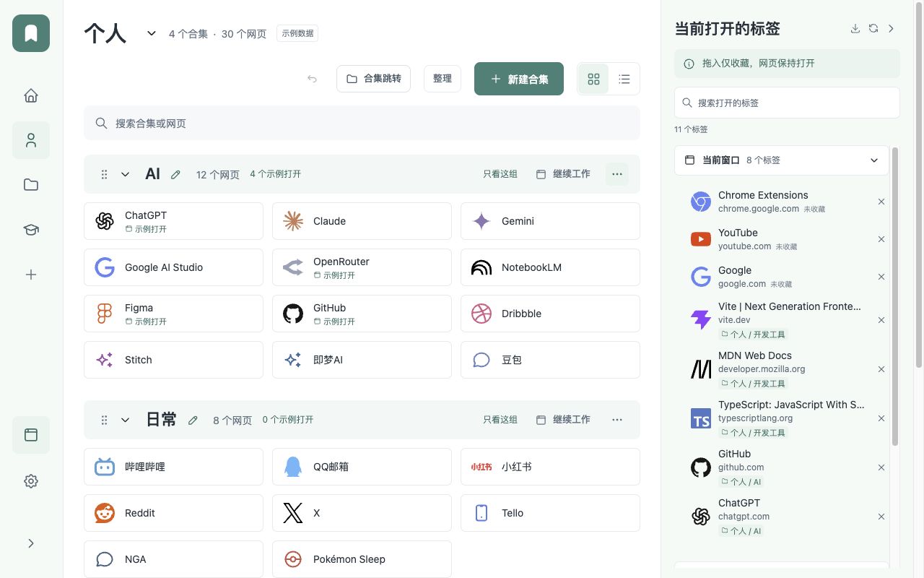Expand the sidebar with bottom chevron
924x578 pixels.
31,543
